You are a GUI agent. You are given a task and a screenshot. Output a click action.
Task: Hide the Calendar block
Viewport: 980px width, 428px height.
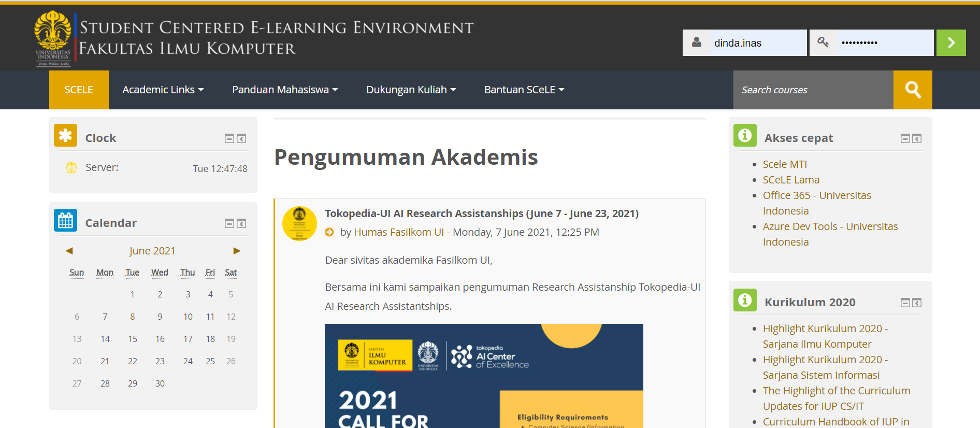point(229,223)
